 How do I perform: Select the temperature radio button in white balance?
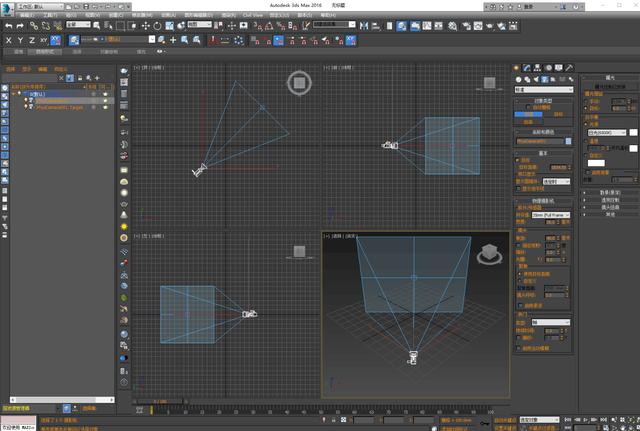[x=586, y=141]
